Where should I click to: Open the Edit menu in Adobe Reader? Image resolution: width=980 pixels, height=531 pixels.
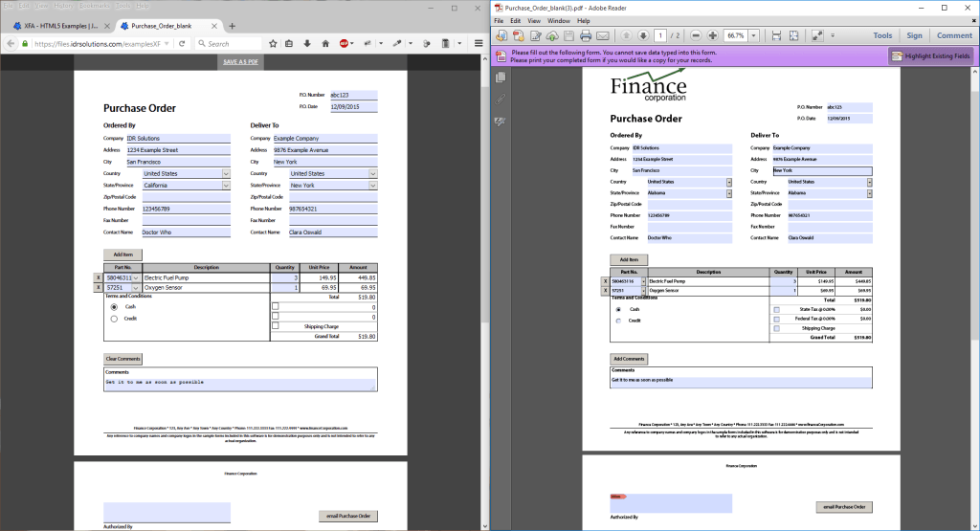coord(515,20)
